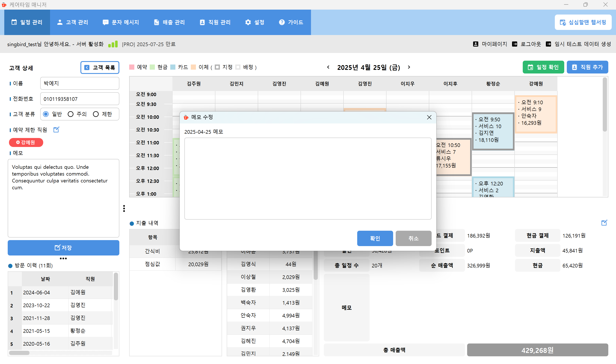
Task: Open the 매출 관리 tab
Action: coord(170,22)
